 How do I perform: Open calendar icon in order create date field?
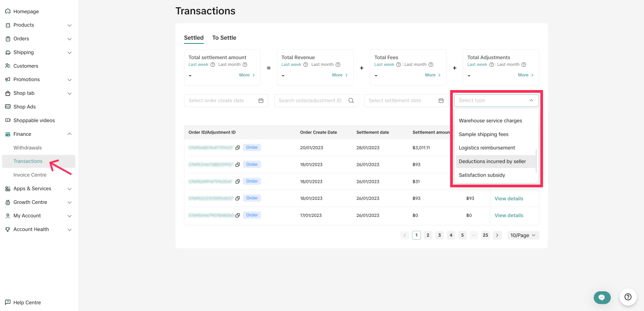click(x=261, y=100)
